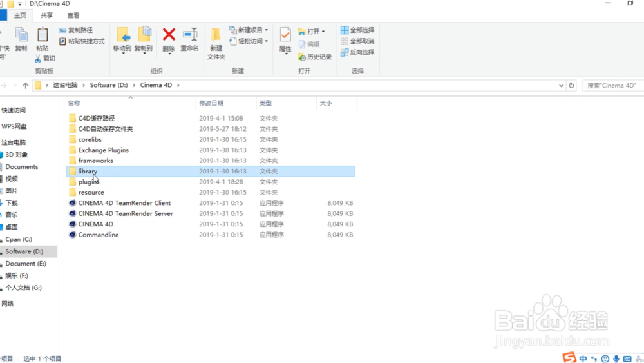Sort by the Name (名称) column header
This screenshot has height=363, width=644.
coord(74,103)
